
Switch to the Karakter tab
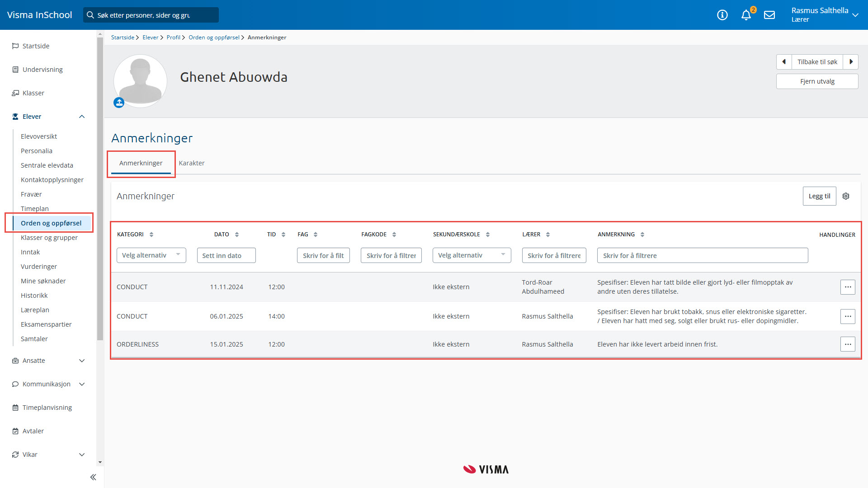point(192,163)
